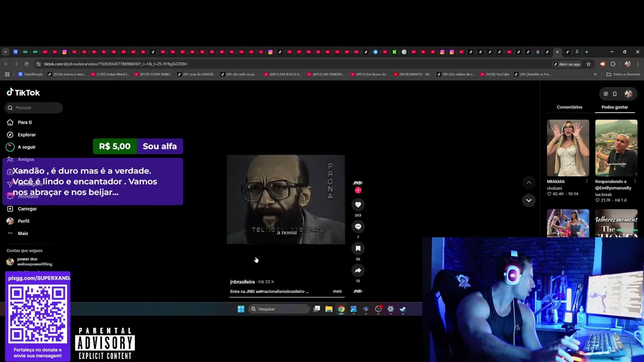The height and width of the screenshot is (362, 644).
Task: Open the get-app phone icon
Action: [615, 94]
